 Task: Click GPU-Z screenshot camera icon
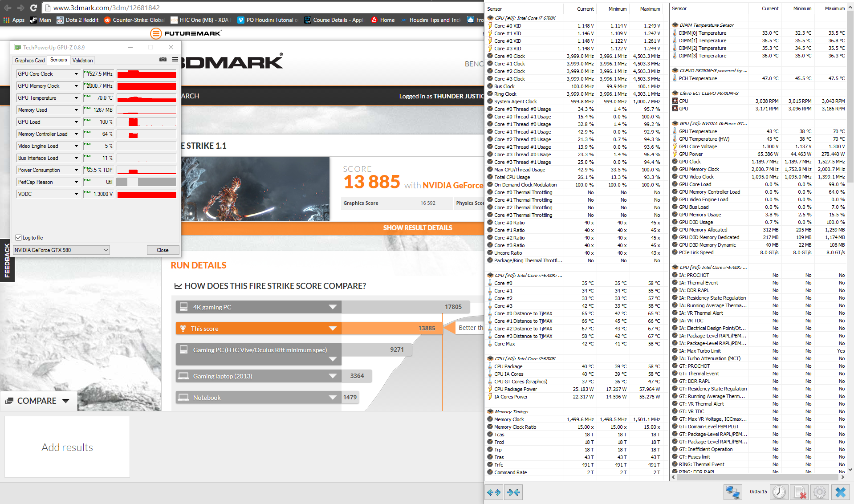pos(163,59)
